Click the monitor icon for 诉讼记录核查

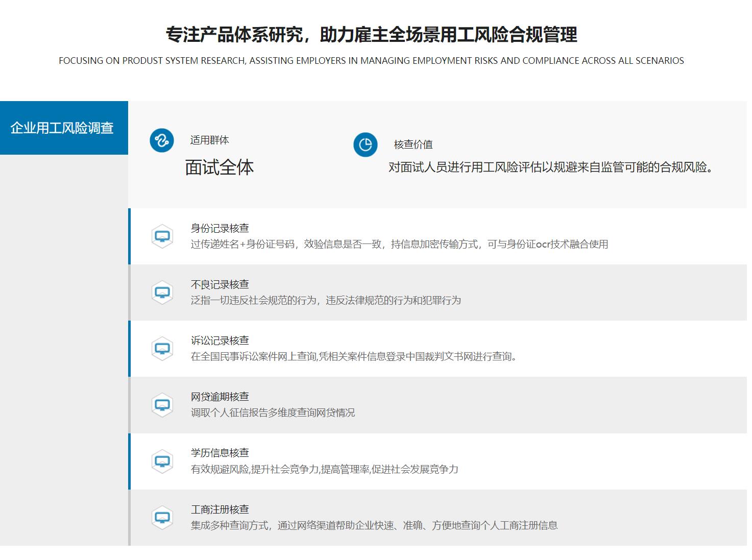(162, 349)
